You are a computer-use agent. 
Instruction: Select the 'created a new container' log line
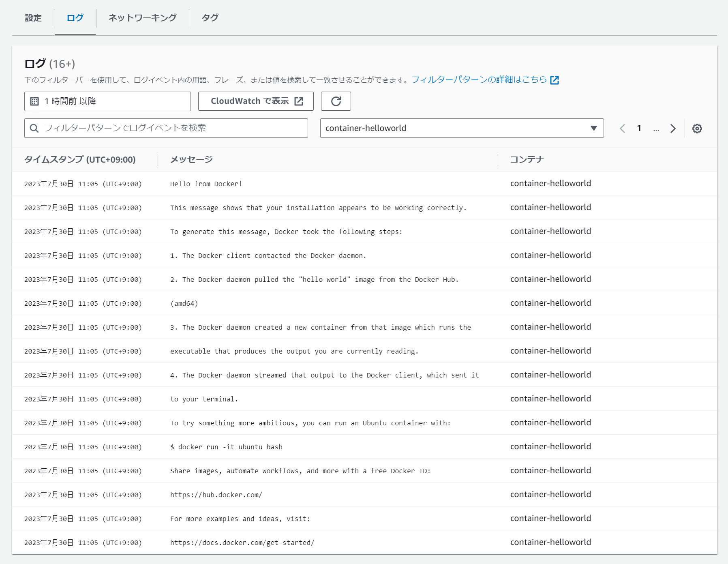pyautogui.click(x=321, y=327)
